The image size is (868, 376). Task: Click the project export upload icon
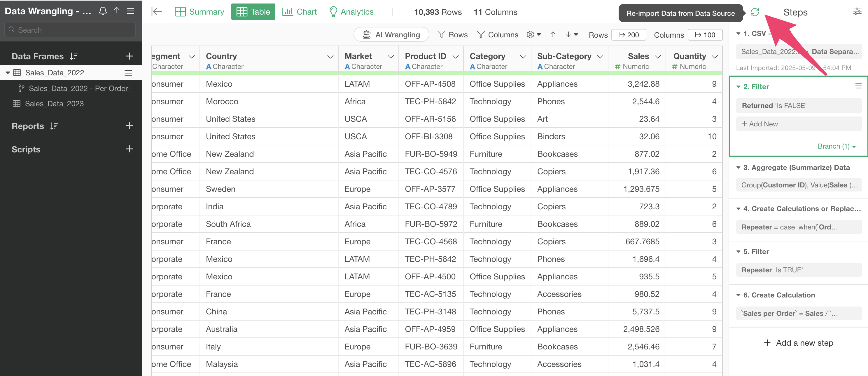click(117, 11)
